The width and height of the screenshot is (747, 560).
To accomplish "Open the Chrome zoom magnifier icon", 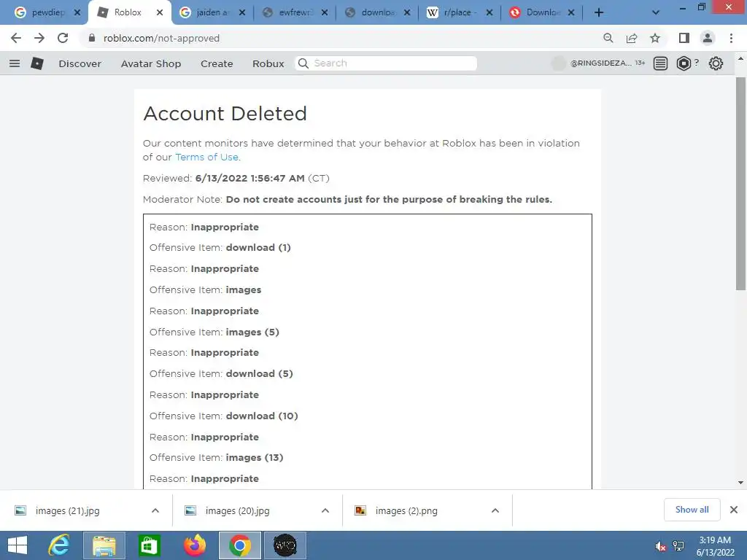I will point(608,38).
